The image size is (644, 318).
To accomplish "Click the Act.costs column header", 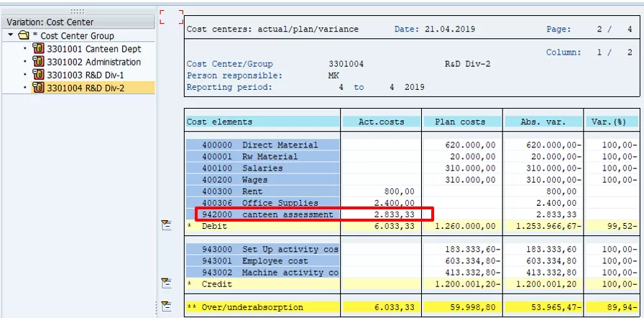I will click(x=381, y=122).
